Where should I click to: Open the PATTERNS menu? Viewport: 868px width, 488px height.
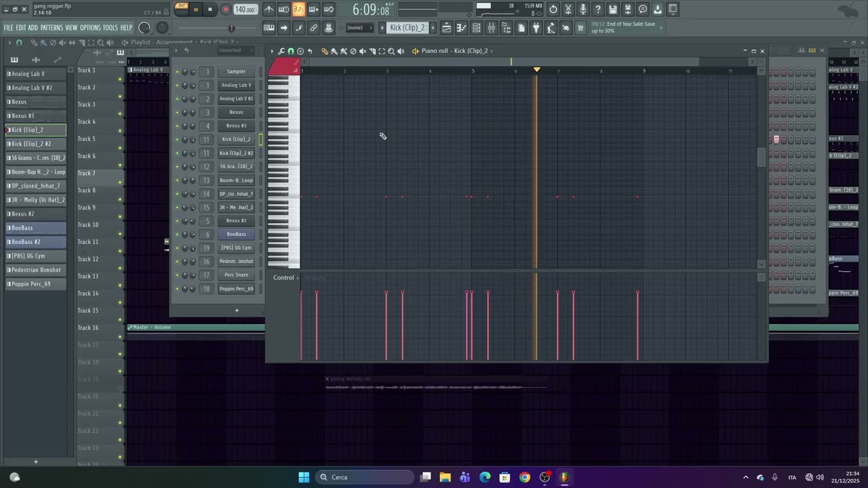pos(52,28)
